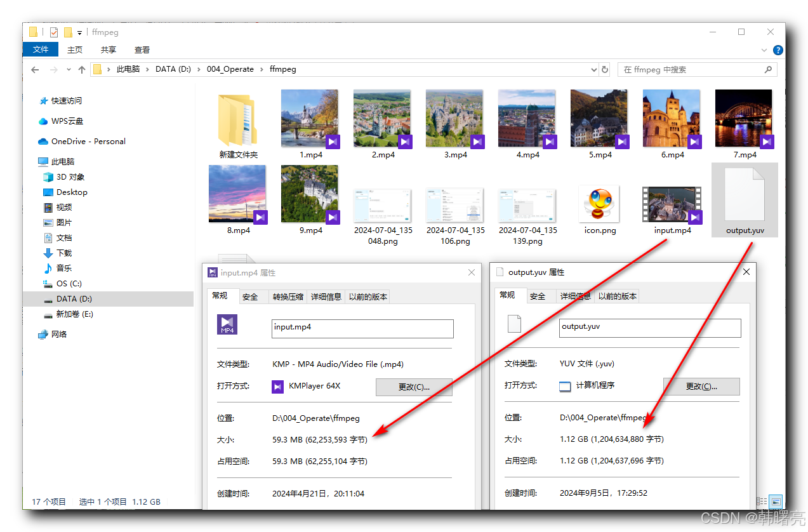808x532 pixels.
Task: Click 更改(C)... in output.yuv 属性
Action: click(x=701, y=386)
